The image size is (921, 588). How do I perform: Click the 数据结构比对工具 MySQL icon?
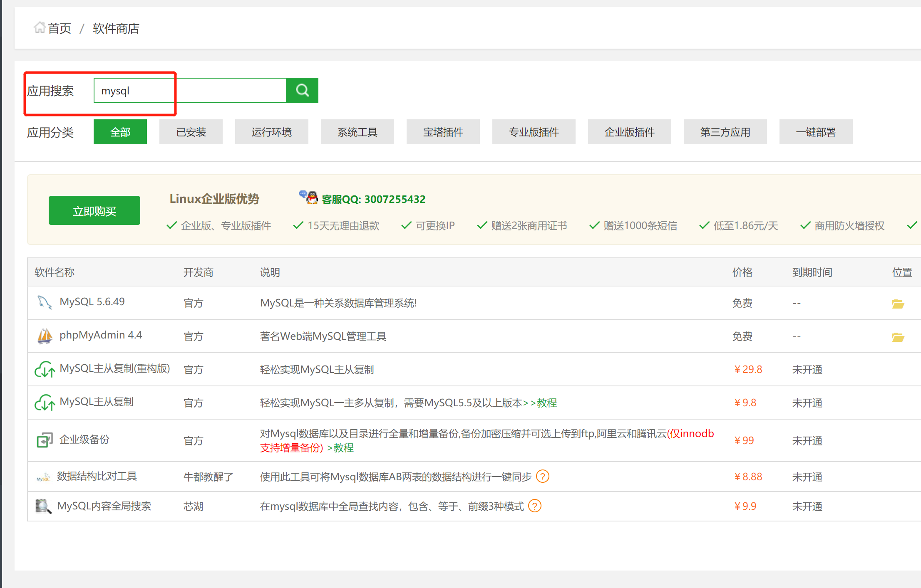click(43, 477)
